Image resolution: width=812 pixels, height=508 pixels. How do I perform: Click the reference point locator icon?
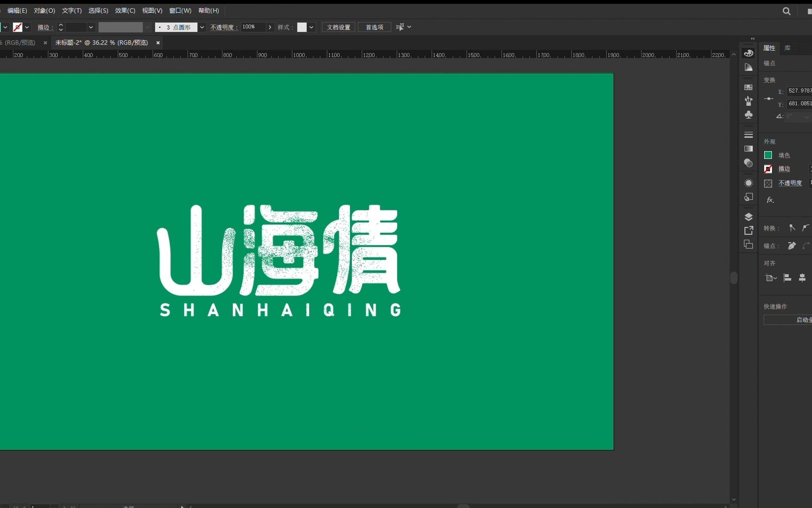(x=769, y=99)
